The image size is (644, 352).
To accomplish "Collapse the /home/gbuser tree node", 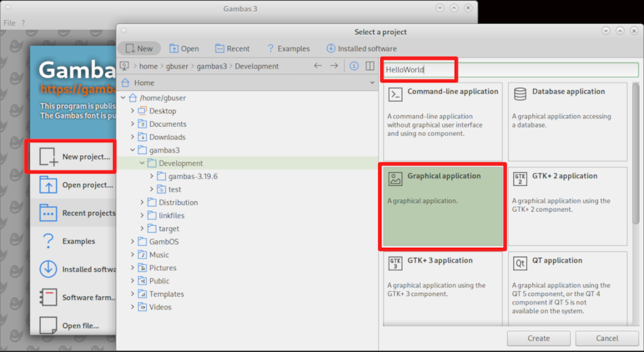I will click(x=123, y=98).
